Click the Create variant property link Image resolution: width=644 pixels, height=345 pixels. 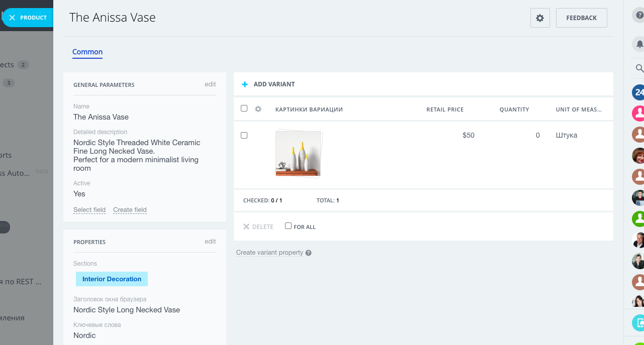pyautogui.click(x=269, y=253)
